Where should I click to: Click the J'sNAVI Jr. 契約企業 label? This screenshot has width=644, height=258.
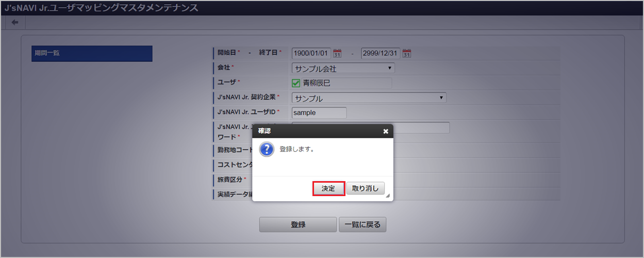click(247, 97)
